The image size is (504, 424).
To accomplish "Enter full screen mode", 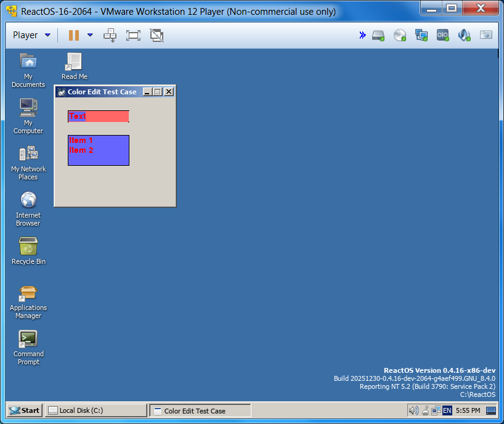I will tap(133, 35).
